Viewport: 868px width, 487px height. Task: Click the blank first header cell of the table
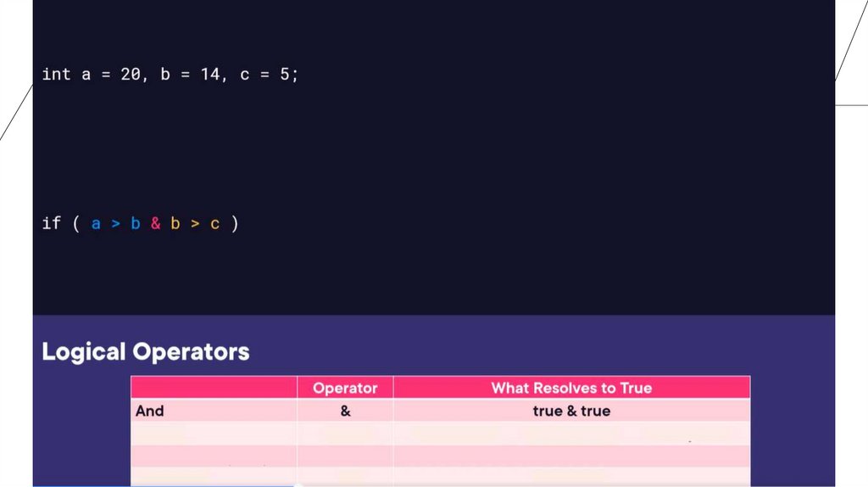click(x=214, y=388)
